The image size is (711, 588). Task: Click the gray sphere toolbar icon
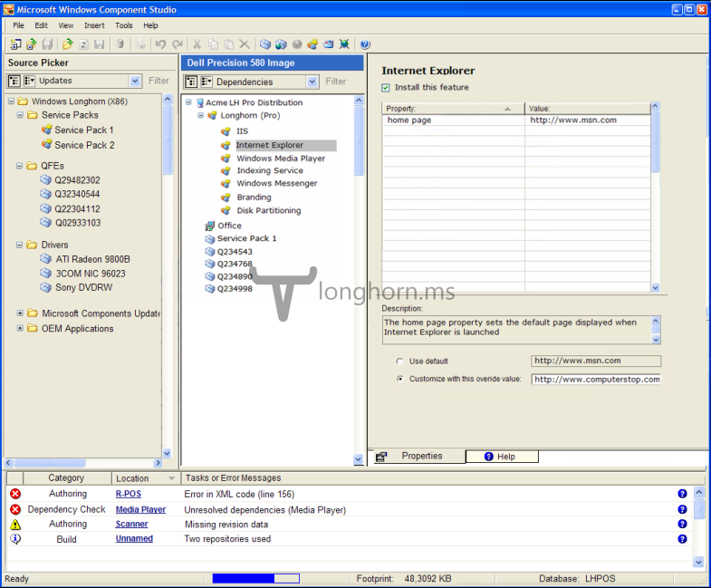[x=297, y=44]
